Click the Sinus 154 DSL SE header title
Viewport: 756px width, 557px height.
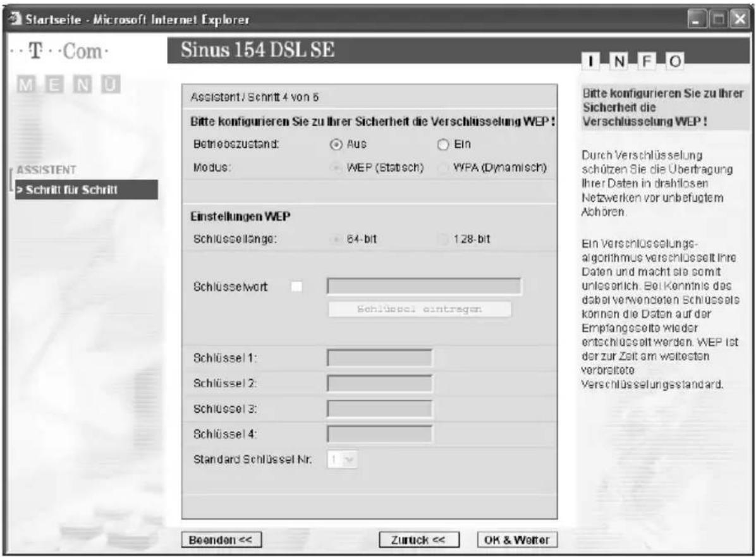click(x=257, y=50)
